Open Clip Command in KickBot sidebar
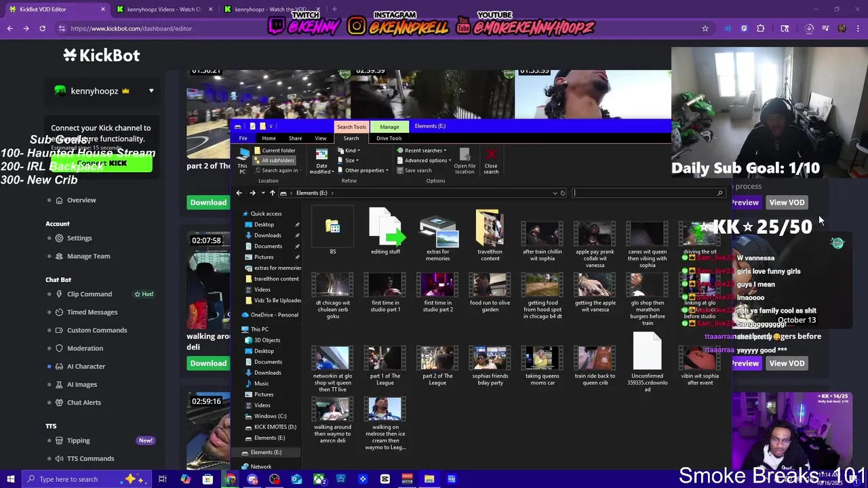The height and width of the screenshot is (488, 868). click(90, 294)
